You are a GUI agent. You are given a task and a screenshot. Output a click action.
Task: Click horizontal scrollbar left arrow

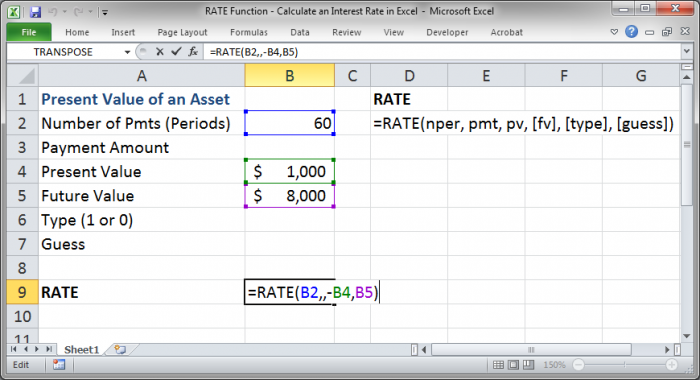coord(424,350)
